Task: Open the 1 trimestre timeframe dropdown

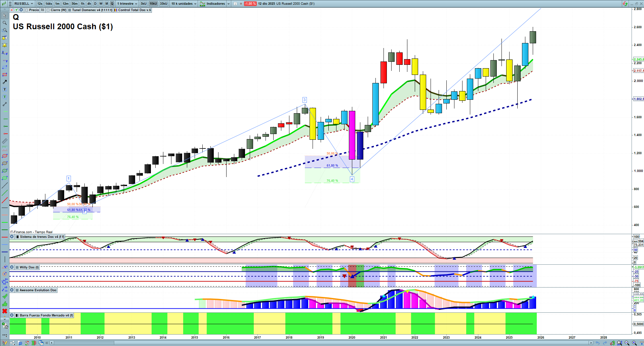Action: tap(127, 4)
